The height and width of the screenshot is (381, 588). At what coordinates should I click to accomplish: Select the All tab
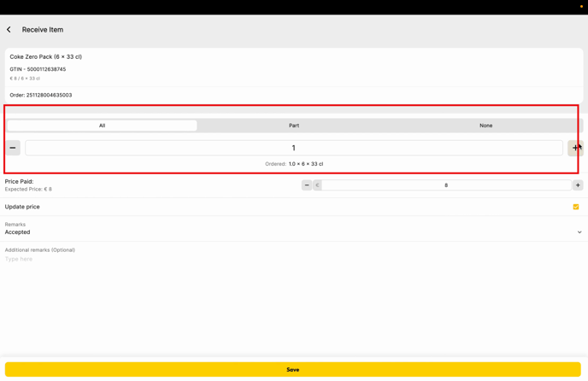click(102, 126)
